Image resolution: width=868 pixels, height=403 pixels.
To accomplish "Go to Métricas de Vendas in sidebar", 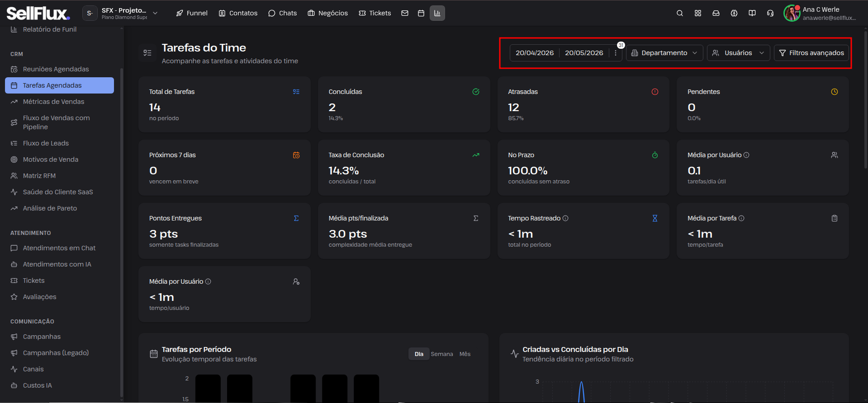I will coord(54,102).
